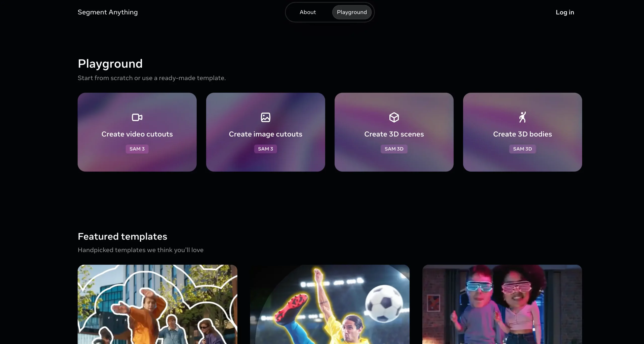Click SAM 3D badge on 3D scenes
The image size is (644, 344).
pos(394,149)
